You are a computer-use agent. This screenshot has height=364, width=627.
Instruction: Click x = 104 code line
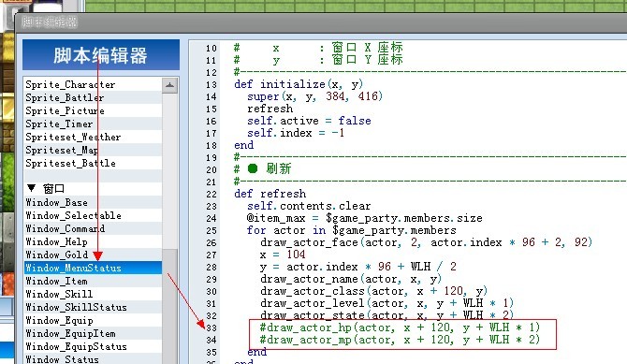pos(283,255)
